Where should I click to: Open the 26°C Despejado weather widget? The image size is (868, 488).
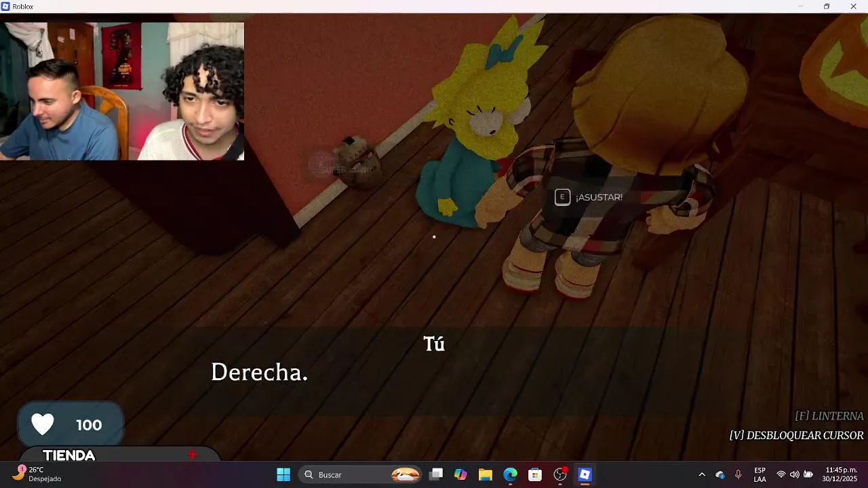point(37,474)
